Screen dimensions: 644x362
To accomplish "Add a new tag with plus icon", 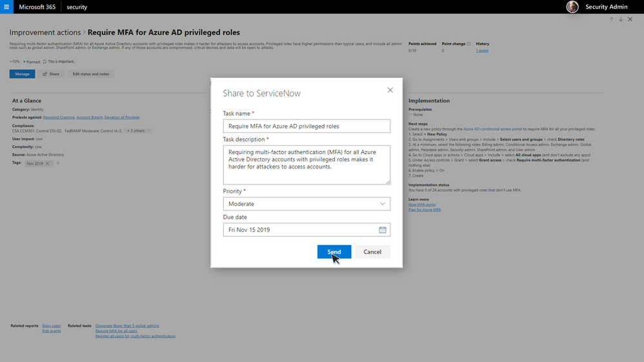I will point(58,163).
